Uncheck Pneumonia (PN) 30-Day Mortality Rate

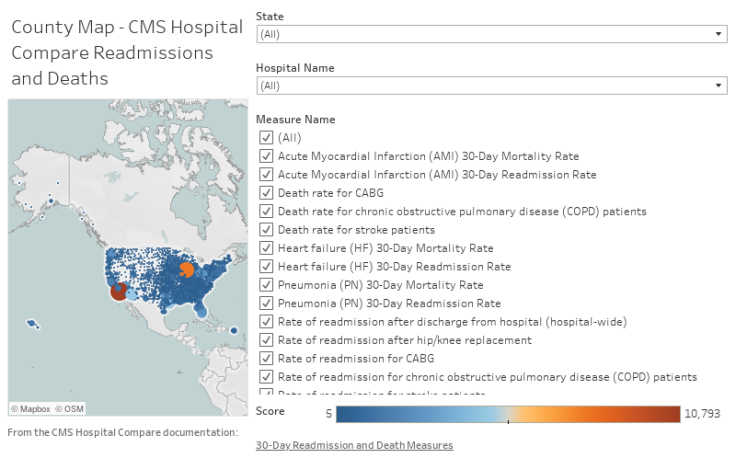266,285
